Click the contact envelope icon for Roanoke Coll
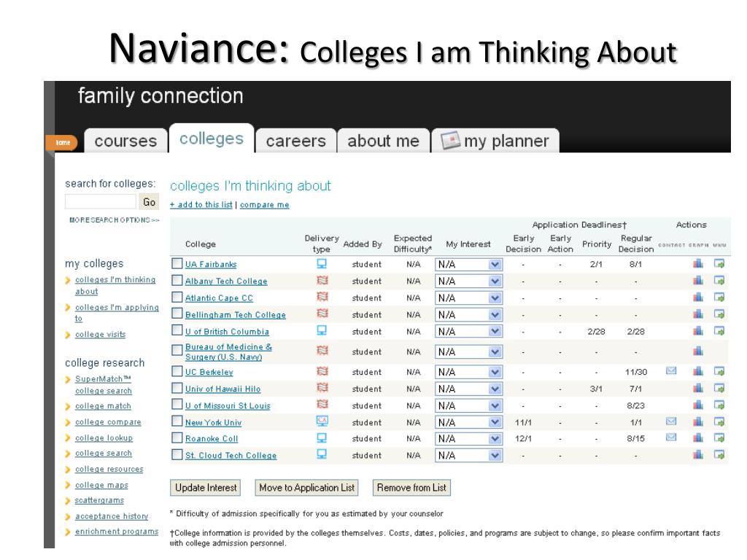747x560 pixels. coord(671,437)
